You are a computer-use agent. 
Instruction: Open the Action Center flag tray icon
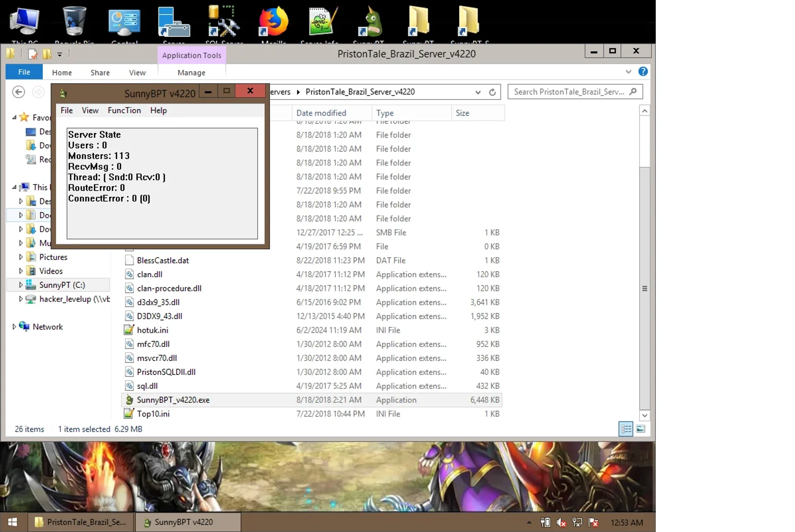pyautogui.click(x=593, y=522)
